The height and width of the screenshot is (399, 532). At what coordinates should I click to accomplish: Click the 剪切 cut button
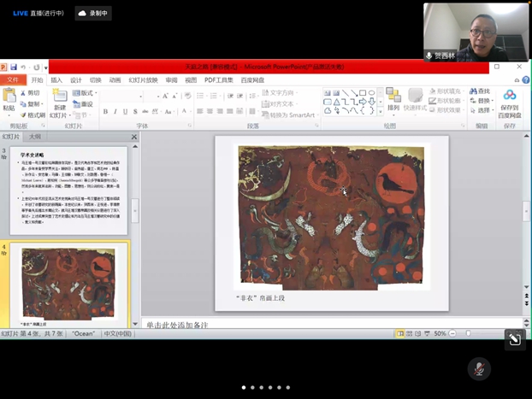click(30, 93)
